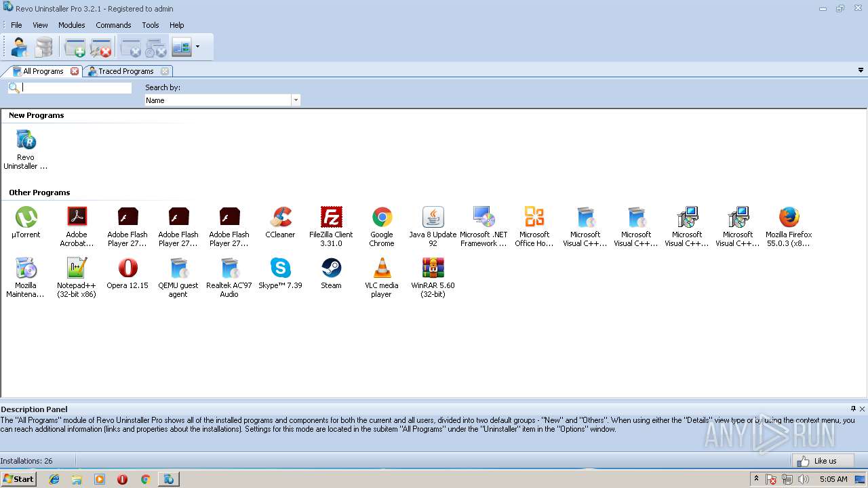This screenshot has height=488, width=868.
Task: Open the Help menu
Action: click(176, 25)
